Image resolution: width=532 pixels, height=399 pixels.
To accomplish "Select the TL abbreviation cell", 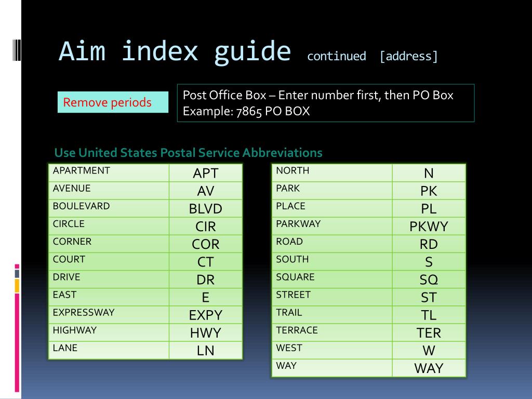I will (x=429, y=315).
